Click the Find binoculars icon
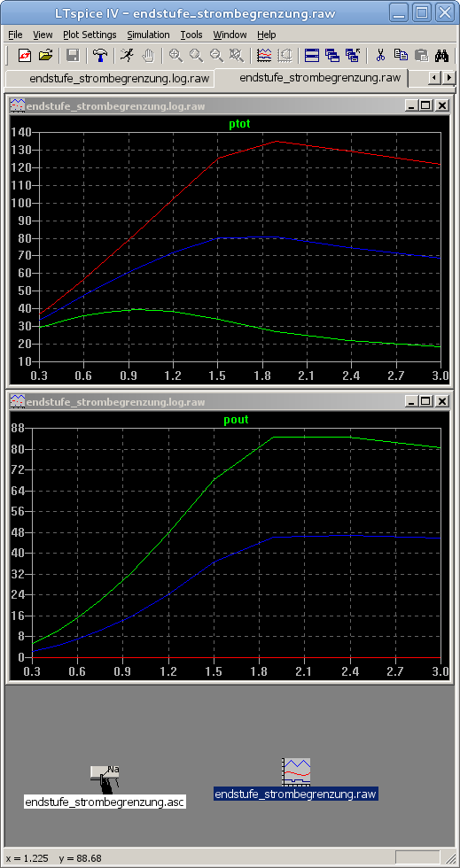 441,55
